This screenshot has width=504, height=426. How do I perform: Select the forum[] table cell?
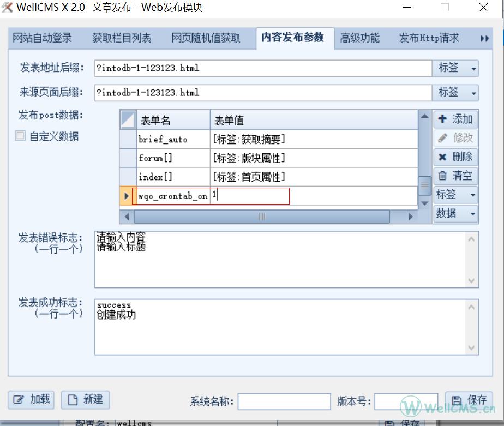173,158
